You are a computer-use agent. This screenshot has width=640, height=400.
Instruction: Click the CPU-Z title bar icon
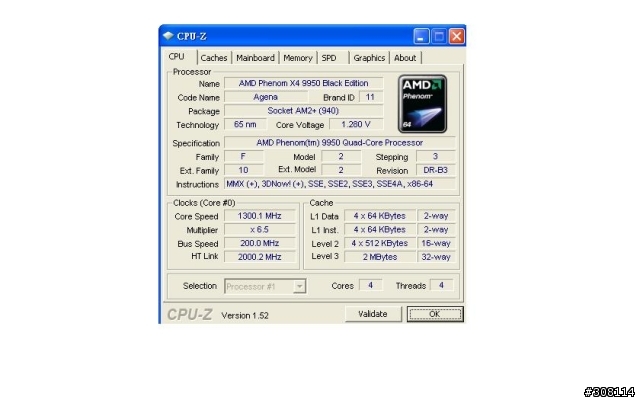pos(168,36)
